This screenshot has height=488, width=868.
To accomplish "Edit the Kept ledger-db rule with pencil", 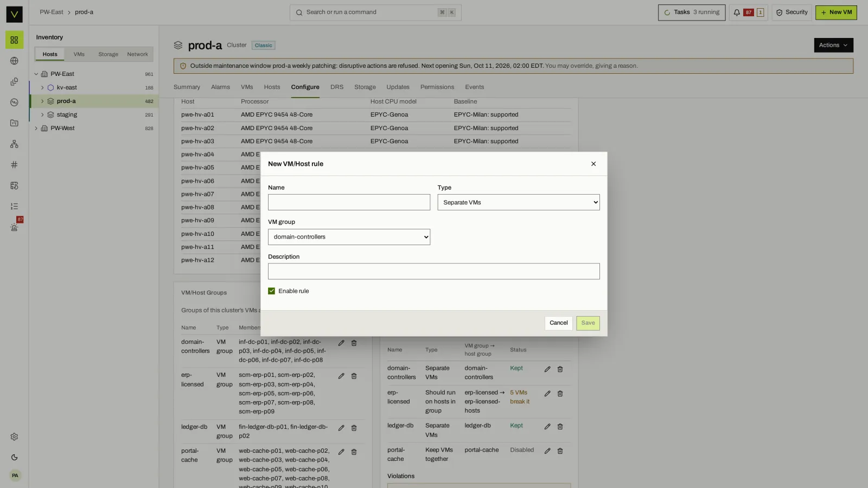I will 547,427.
